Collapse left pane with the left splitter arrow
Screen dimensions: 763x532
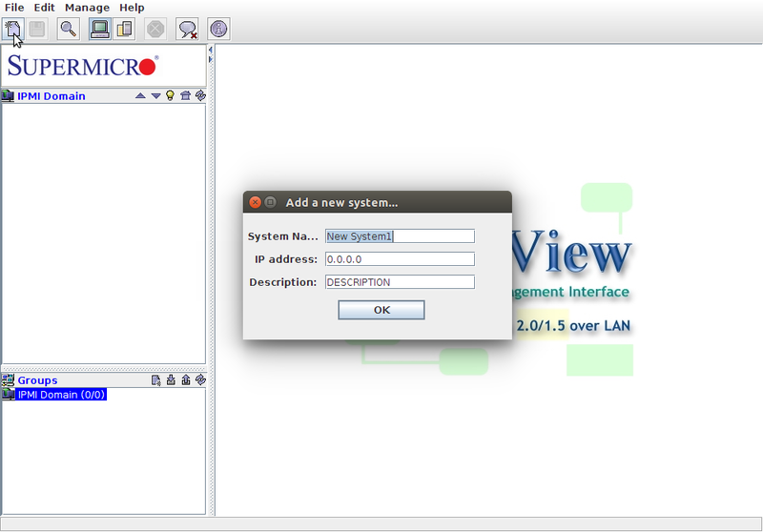[210, 50]
